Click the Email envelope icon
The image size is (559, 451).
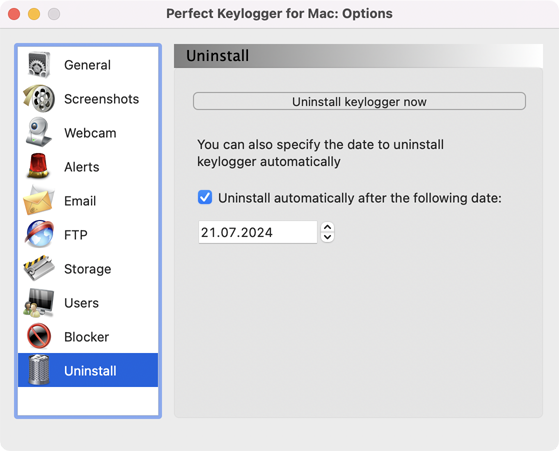39,200
